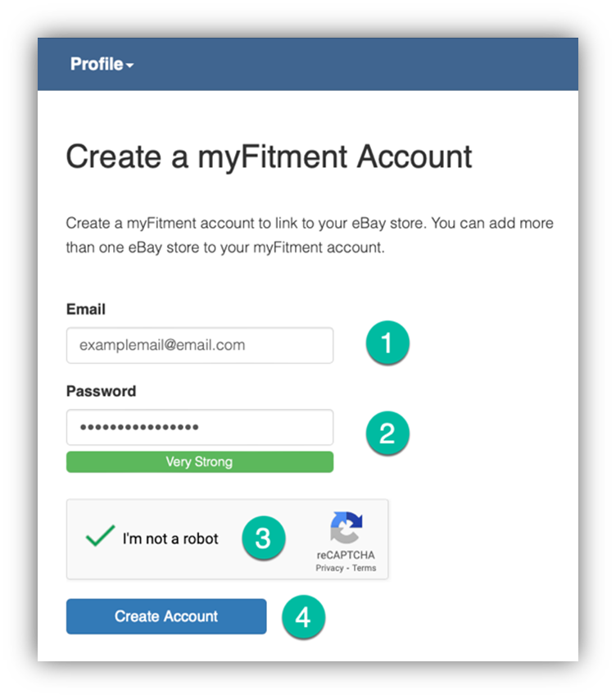Image resolution: width=616 pixels, height=699 pixels.
Task: Click the Email field label
Action: [85, 309]
